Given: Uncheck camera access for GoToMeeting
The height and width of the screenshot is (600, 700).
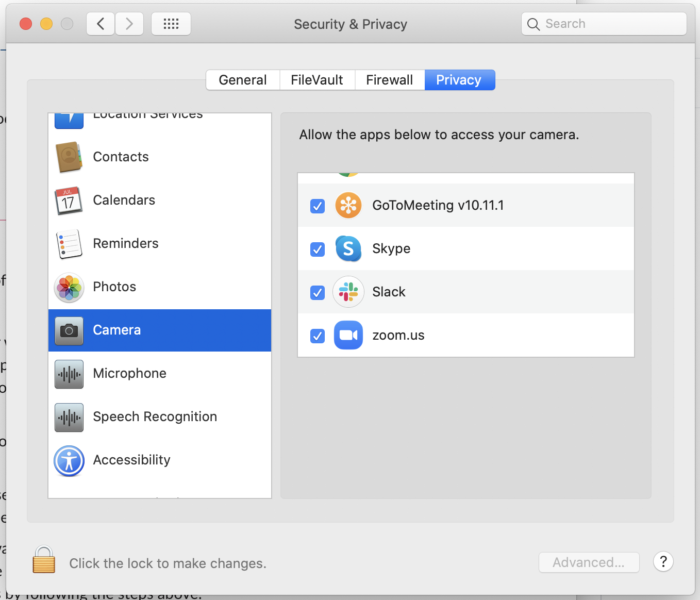Looking at the screenshot, I should click(x=318, y=206).
